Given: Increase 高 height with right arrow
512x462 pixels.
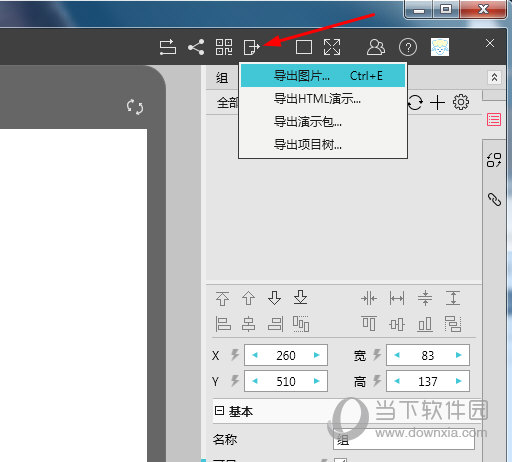Looking at the screenshot, I should (x=459, y=381).
